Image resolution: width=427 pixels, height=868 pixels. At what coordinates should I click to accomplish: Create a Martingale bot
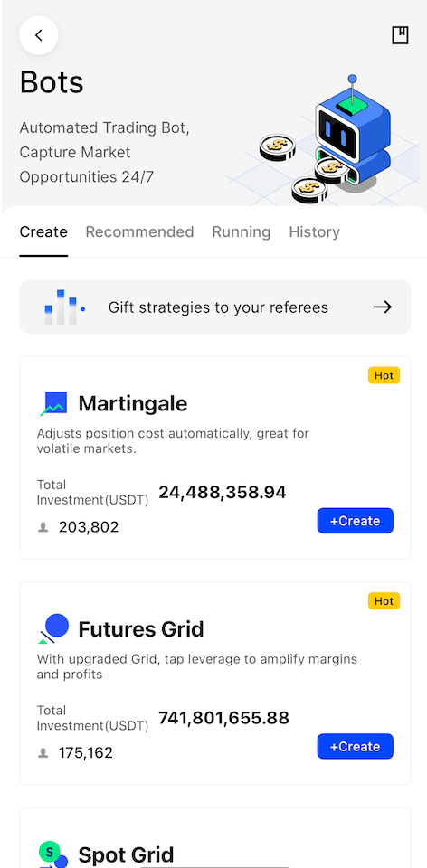coord(355,521)
